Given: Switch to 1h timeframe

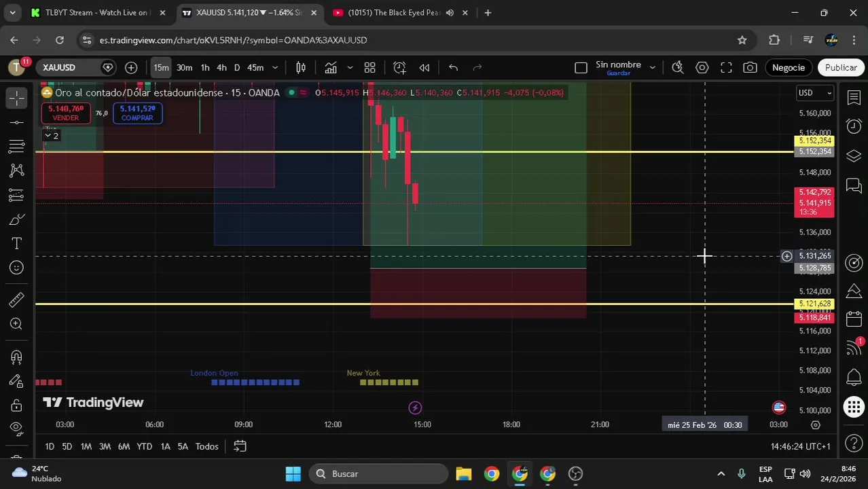Looking at the screenshot, I should (x=205, y=67).
